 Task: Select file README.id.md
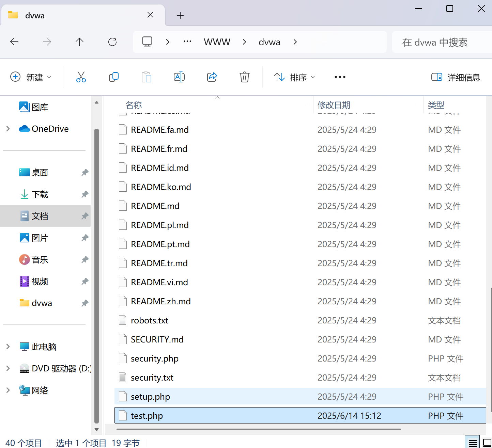click(300, 168)
